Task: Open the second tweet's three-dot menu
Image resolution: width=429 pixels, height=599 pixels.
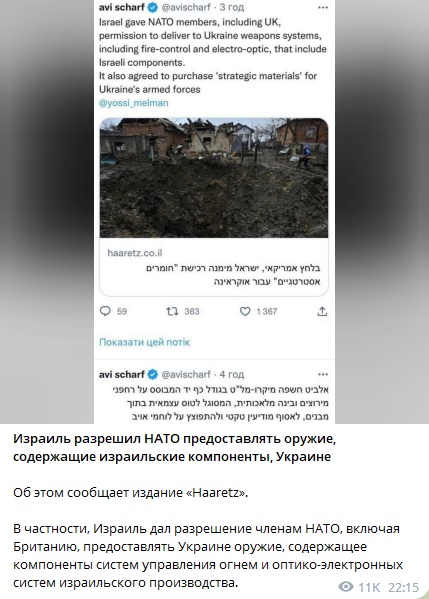Action: 323,374
